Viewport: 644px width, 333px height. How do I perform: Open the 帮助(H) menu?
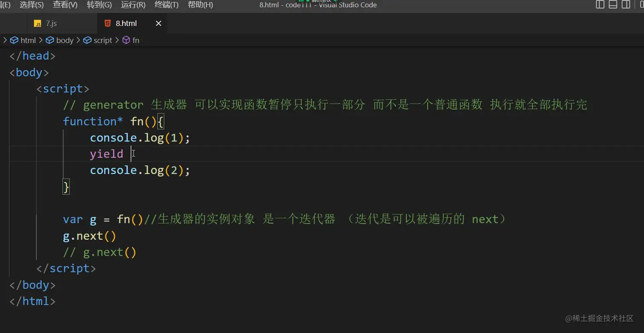pos(200,5)
